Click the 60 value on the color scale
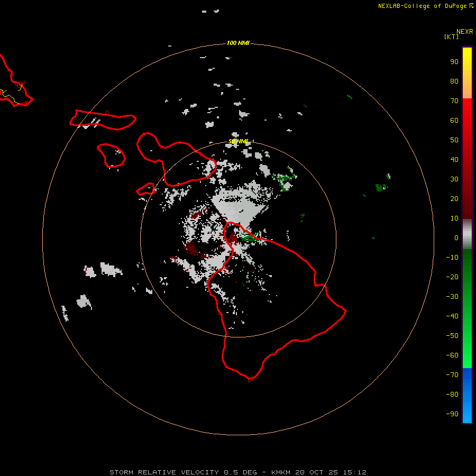476x476 pixels. tap(454, 120)
